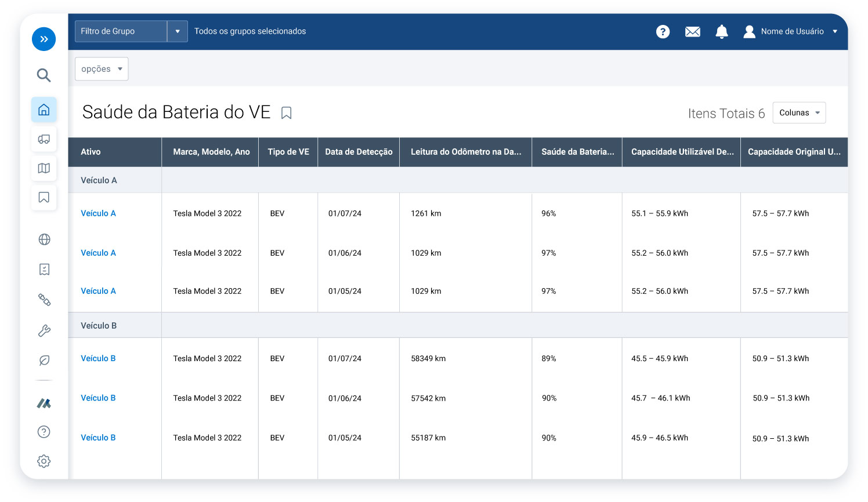Image resolution: width=868 pixels, height=502 pixels.
Task: Sort by the Data de Detecção column header
Action: tap(359, 152)
